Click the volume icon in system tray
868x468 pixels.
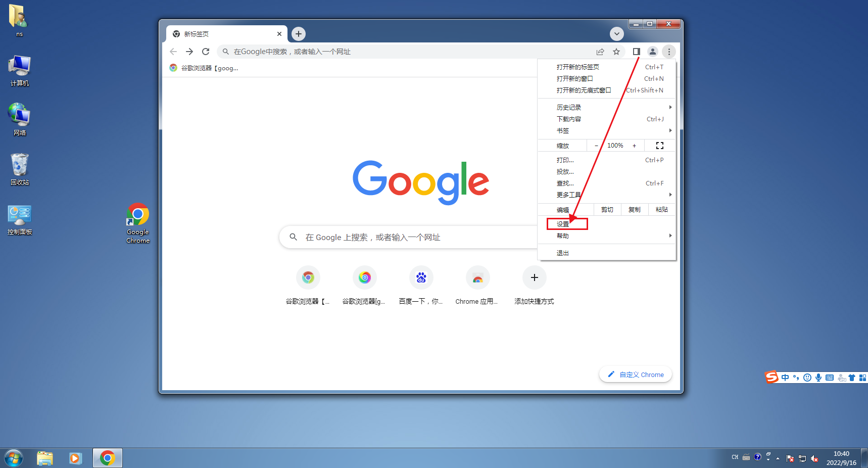(814, 458)
